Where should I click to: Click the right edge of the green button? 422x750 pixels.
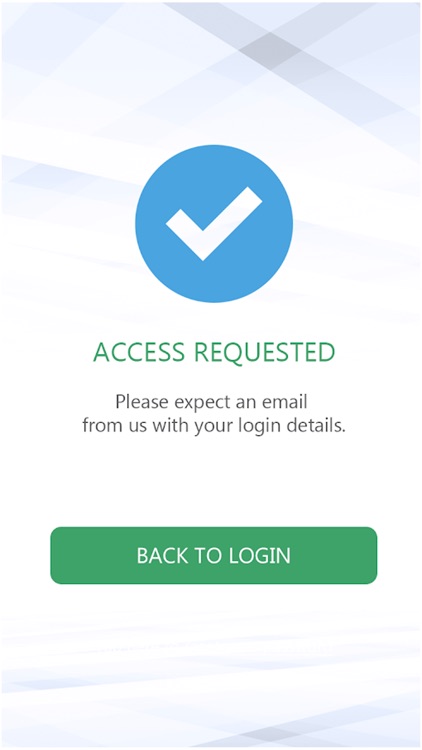tap(371, 555)
